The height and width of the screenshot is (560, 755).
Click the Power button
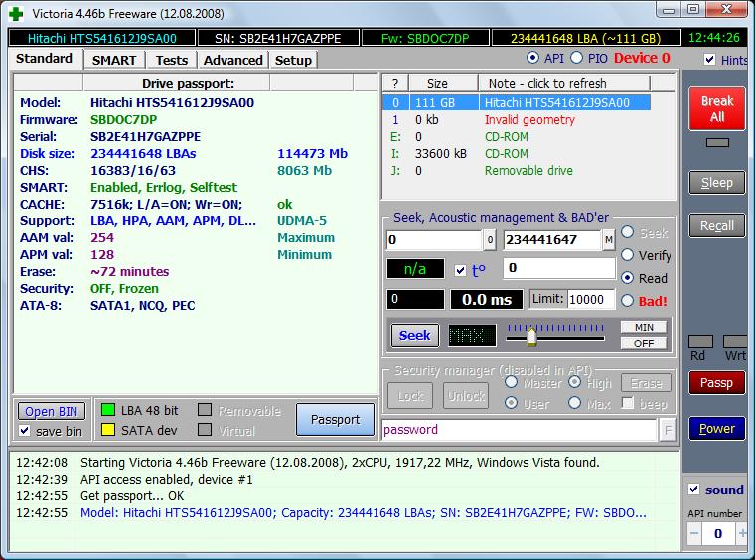[x=717, y=428]
